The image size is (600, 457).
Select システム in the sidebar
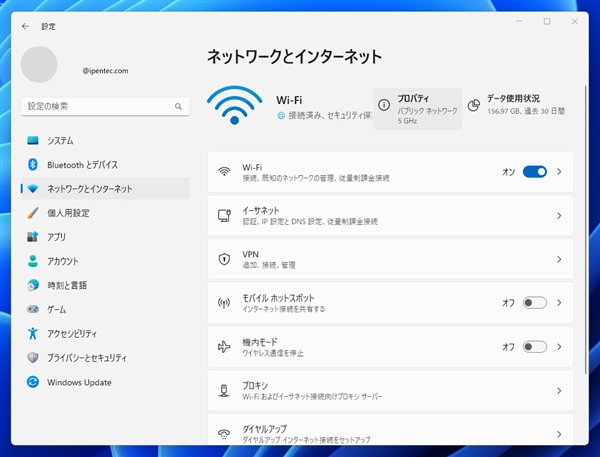point(105,140)
